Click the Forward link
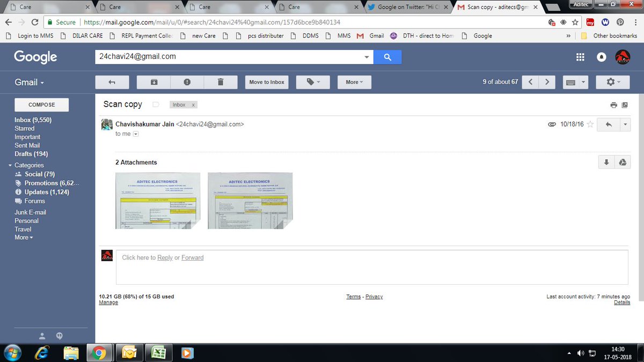Screen dimensions: 644x362 coord(193,257)
